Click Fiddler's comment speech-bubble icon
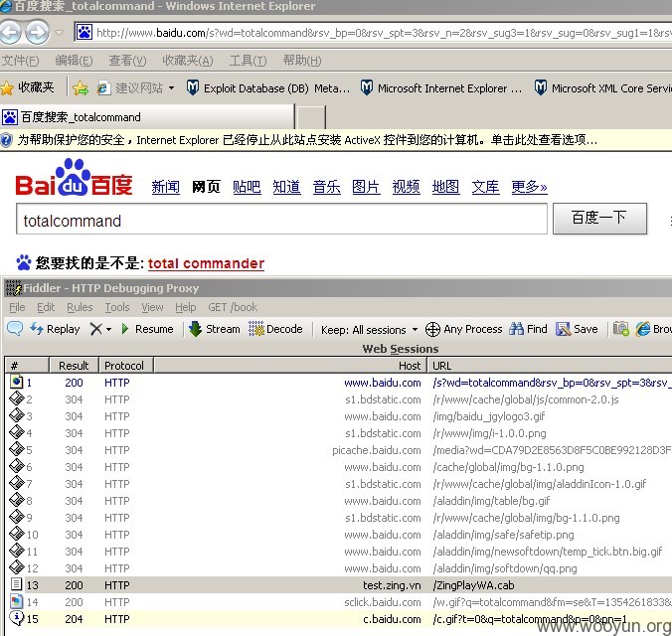This screenshot has height=636, width=672. pos(15,329)
